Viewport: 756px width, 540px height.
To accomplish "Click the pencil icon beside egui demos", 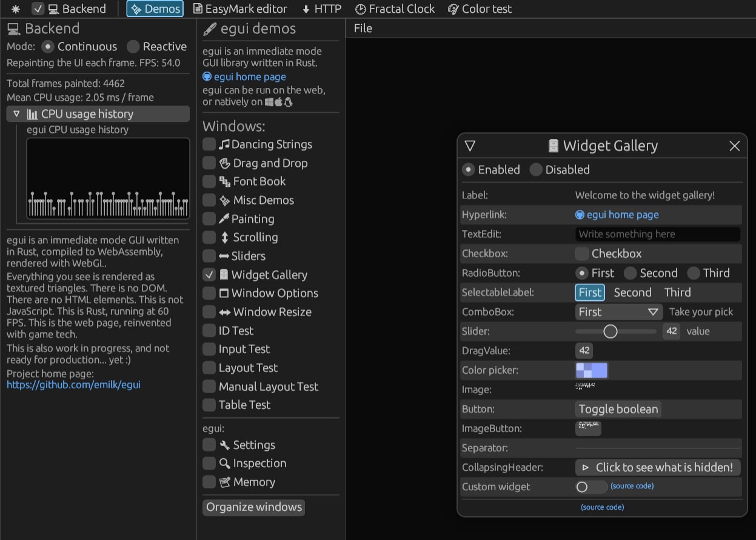I will [210, 29].
